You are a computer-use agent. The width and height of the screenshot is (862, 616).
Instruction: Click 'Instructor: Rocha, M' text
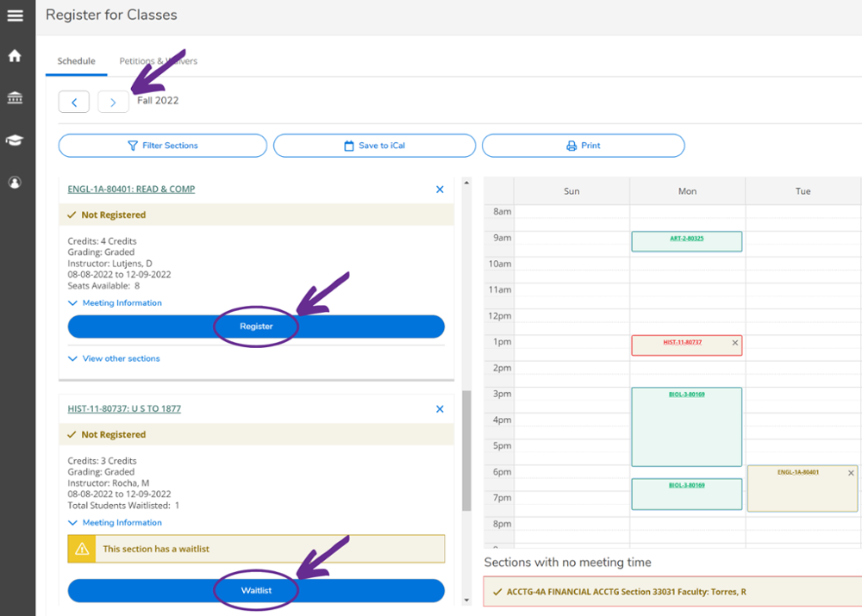(x=109, y=483)
